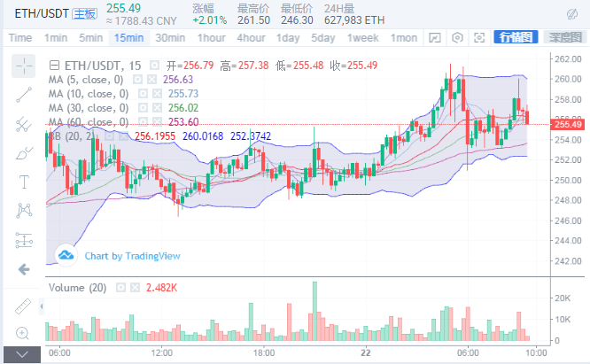This screenshot has width=590, height=364.
Task: Collapse the left drawing toolbar using side arrow
Action: pyautogui.click(x=42, y=306)
